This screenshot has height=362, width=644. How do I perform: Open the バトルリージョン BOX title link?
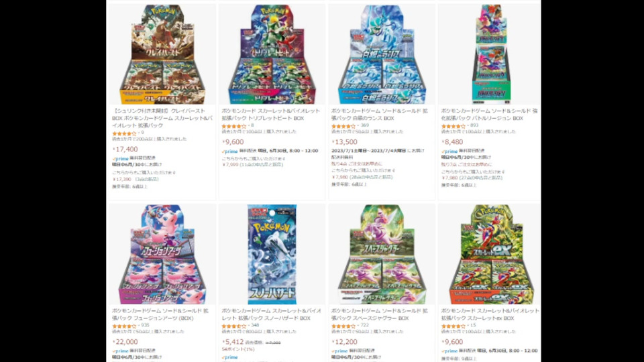point(489,115)
